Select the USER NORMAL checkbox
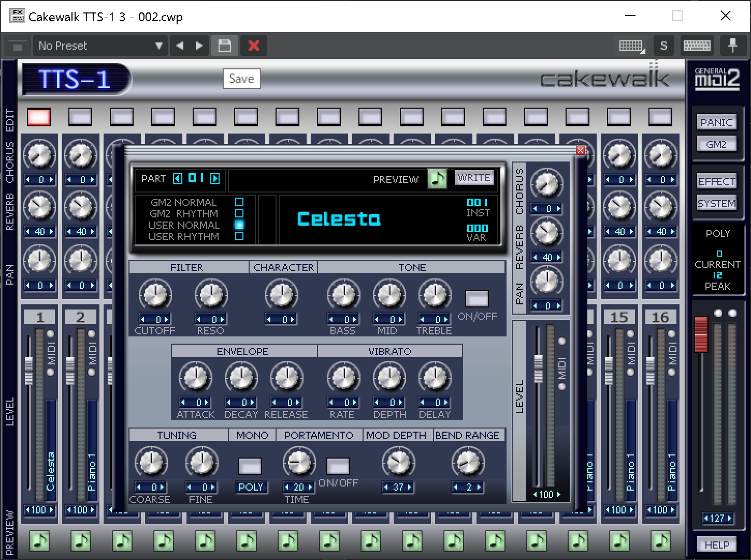This screenshot has height=560, width=751. 239,225
